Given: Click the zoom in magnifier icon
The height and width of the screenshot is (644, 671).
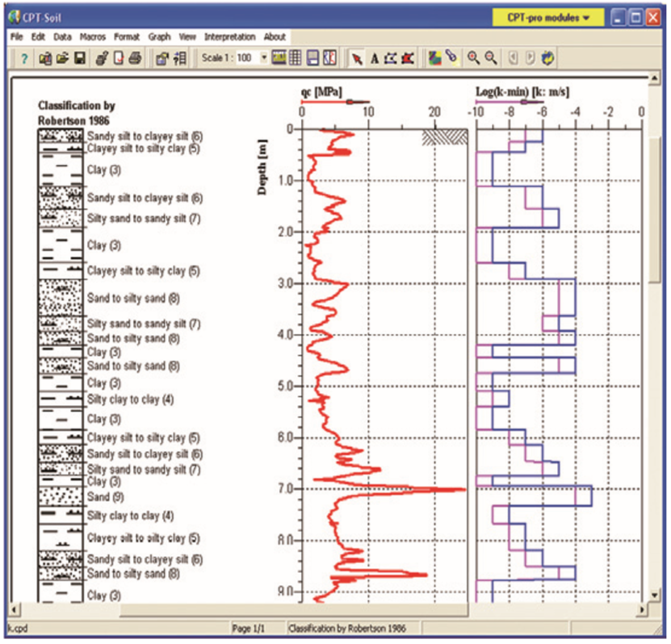Looking at the screenshot, I should pos(473,59).
